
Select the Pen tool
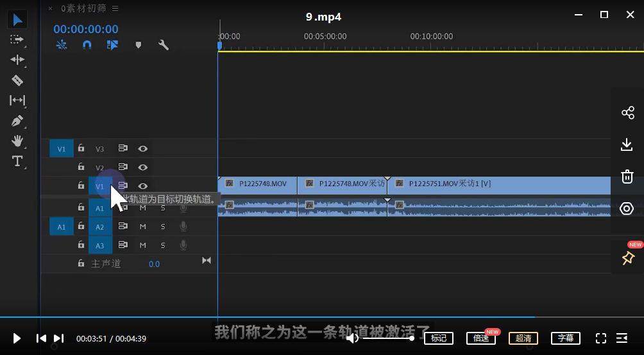pos(17,121)
